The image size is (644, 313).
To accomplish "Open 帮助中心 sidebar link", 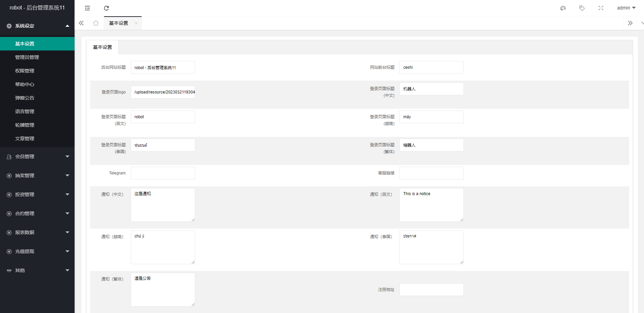I will [x=25, y=84].
